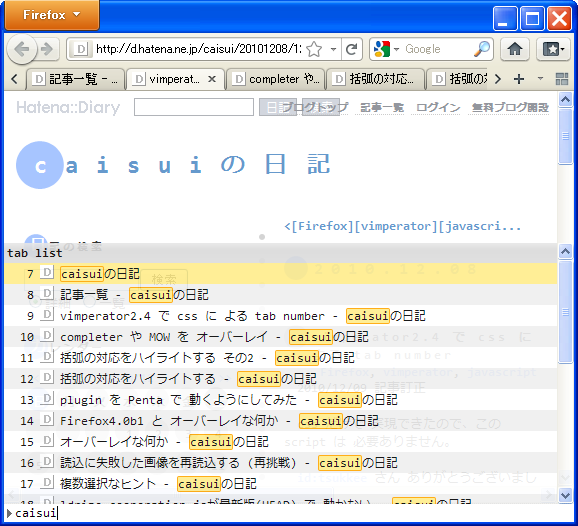The width and height of the screenshot is (578, 526).
Task: Select entry 14 Firefox4.0b1 と オーバーレイ
Action: click(281, 421)
